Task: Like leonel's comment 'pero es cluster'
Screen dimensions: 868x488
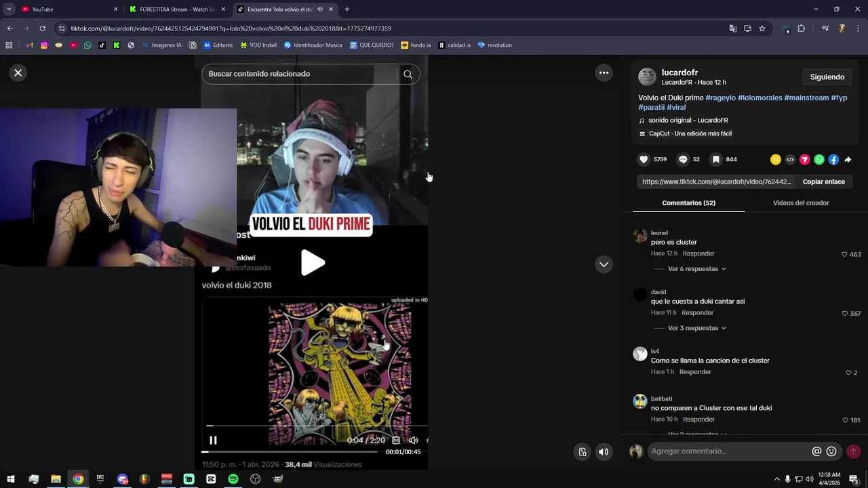Action: [x=844, y=254]
